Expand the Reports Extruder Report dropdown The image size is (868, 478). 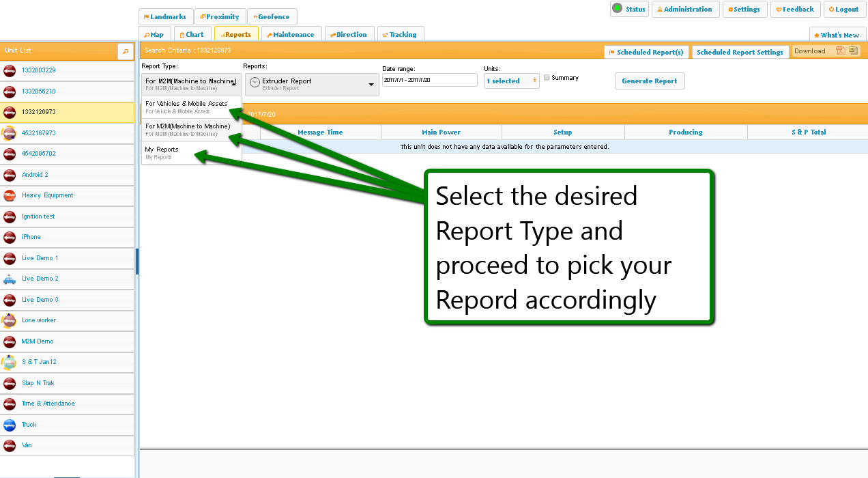pyautogui.click(x=371, y=84)
